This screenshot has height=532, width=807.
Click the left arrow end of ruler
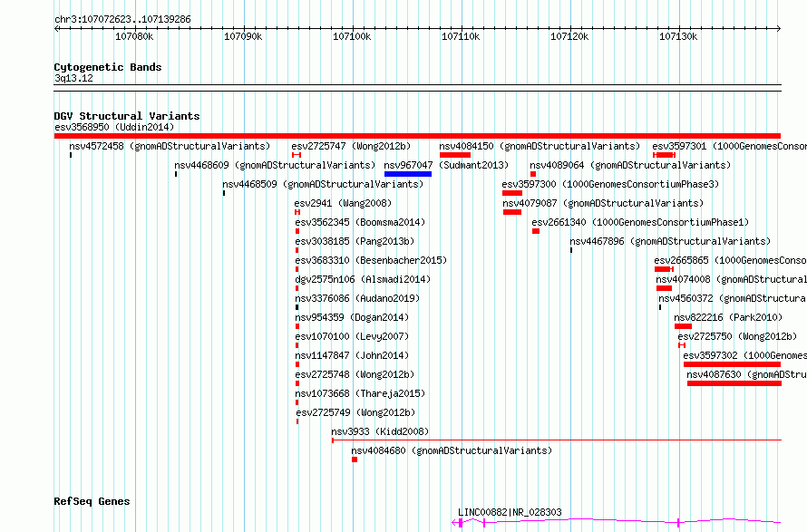coord(57,29)
